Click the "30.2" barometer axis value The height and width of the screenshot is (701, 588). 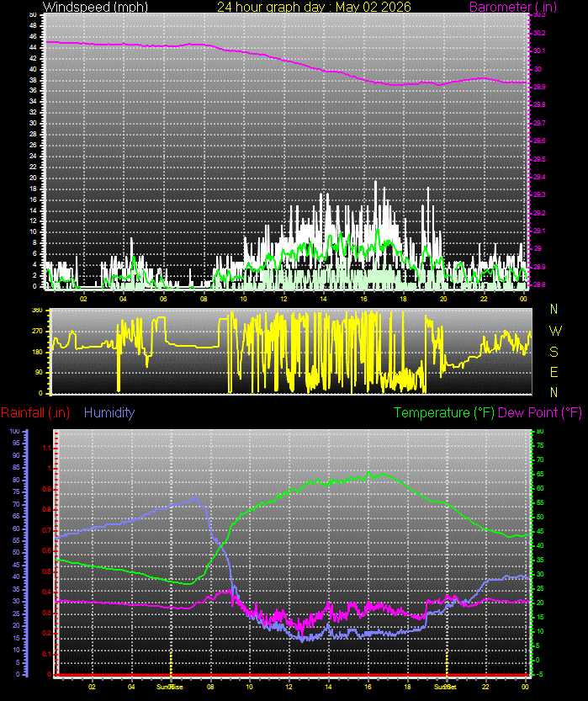point(539,33)
